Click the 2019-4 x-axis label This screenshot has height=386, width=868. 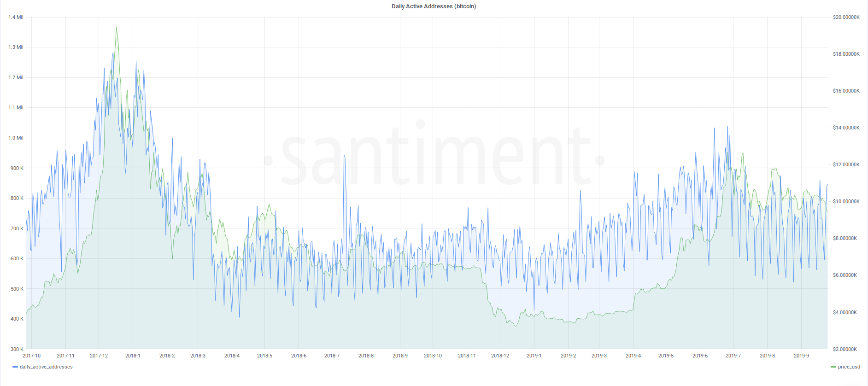pyautogui.click(x=633, y=356)
